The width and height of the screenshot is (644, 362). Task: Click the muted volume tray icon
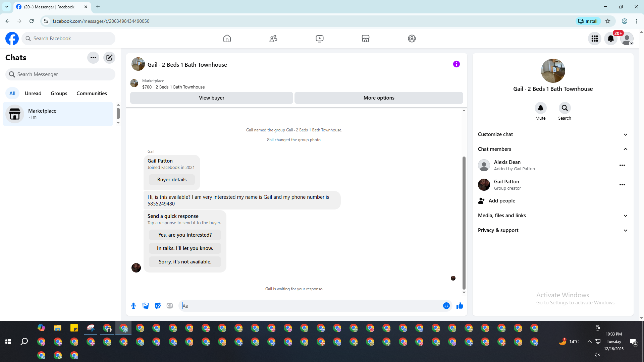click(x=597, y=355)
